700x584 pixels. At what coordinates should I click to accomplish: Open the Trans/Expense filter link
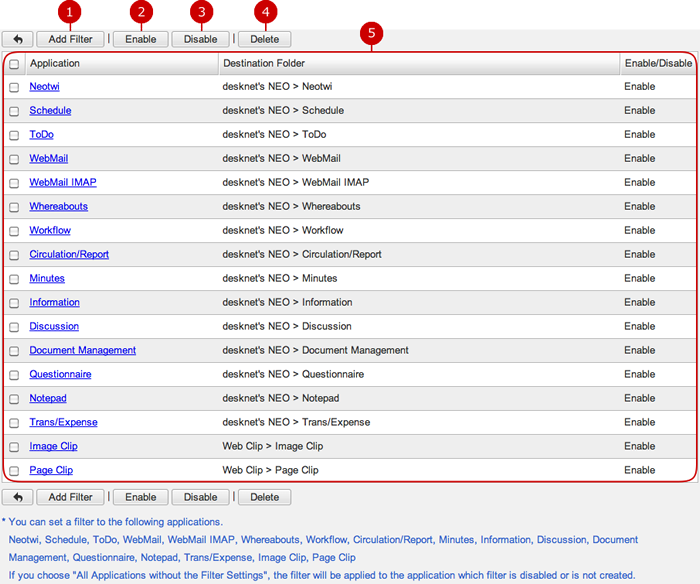[63, 422]
